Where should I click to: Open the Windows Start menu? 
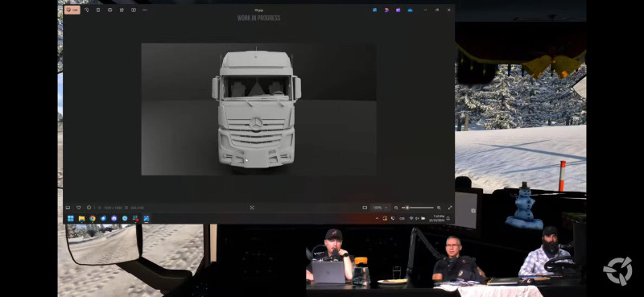(x=71, y=219)
